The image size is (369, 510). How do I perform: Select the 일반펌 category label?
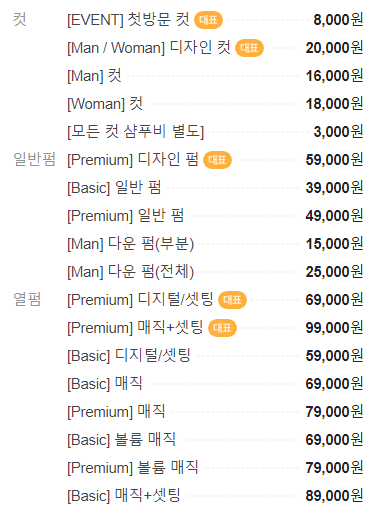click(x=34, y=159)
